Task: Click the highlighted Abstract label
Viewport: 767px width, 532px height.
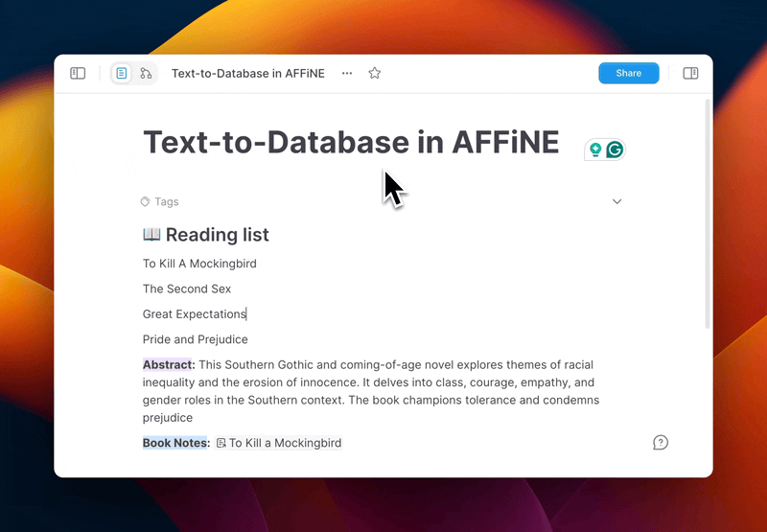Action: click(169, 365)
